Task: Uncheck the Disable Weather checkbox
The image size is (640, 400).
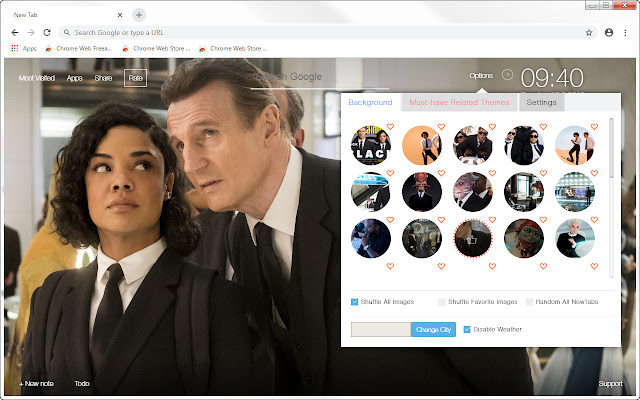Action: (x=467, y=329)
